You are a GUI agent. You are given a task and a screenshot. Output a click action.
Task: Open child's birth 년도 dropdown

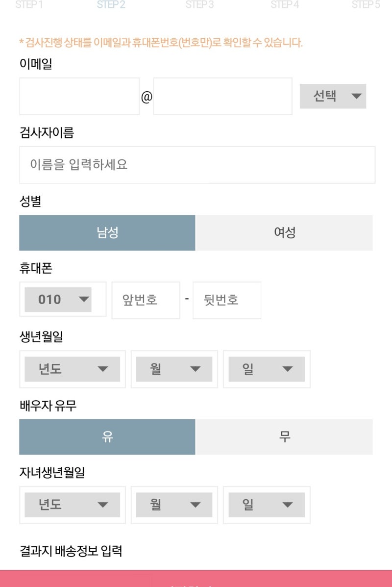pyautogui.click(x=72, y=505)
